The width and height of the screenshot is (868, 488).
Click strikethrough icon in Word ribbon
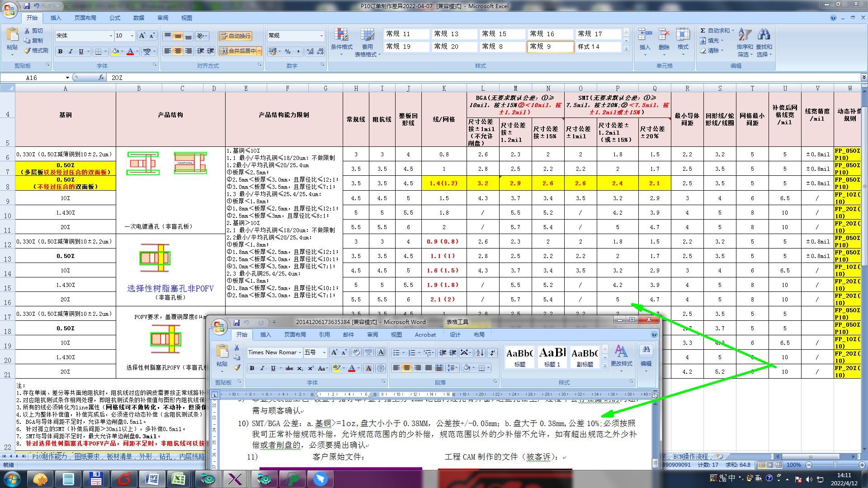[x=289, y=368]
